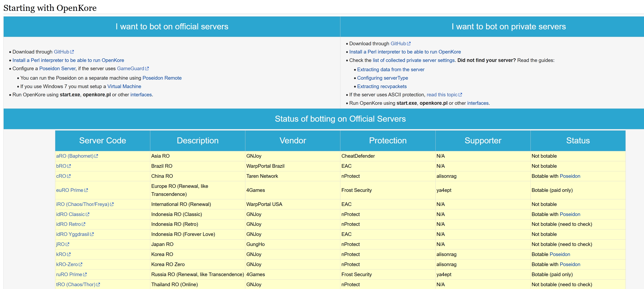Screen dimensions: 644x289
Task: Click the Status column header
Action: 577,141
